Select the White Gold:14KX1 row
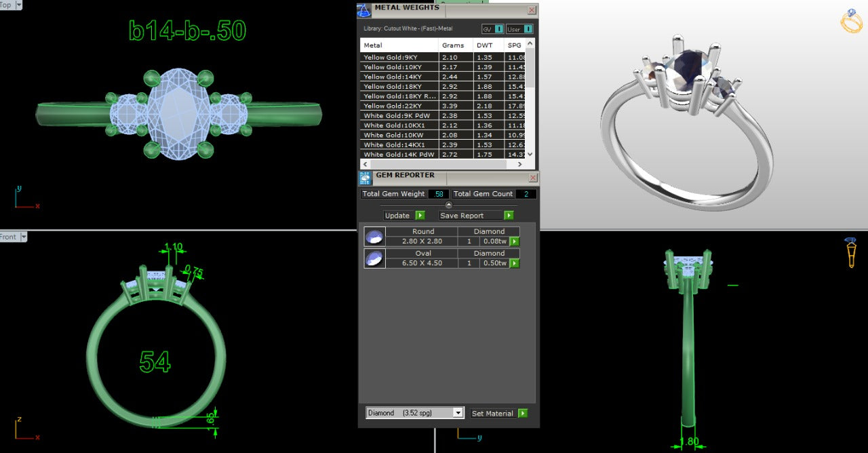The height and width of the screenshot is (453, 868). pyautogui.click(x=443, y=144)
